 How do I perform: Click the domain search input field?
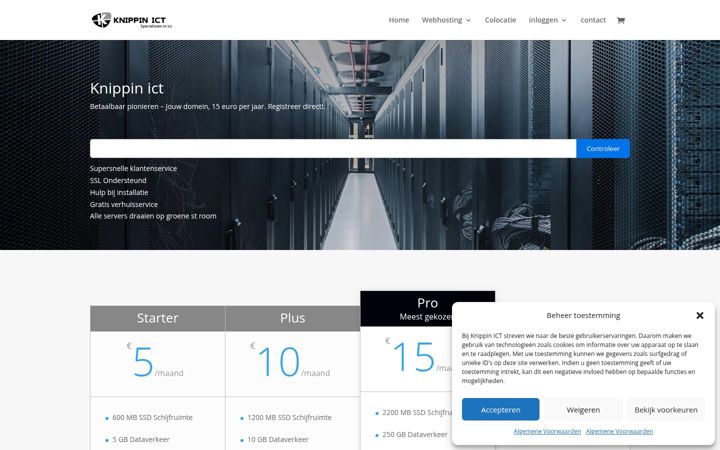tap(333, 149)
